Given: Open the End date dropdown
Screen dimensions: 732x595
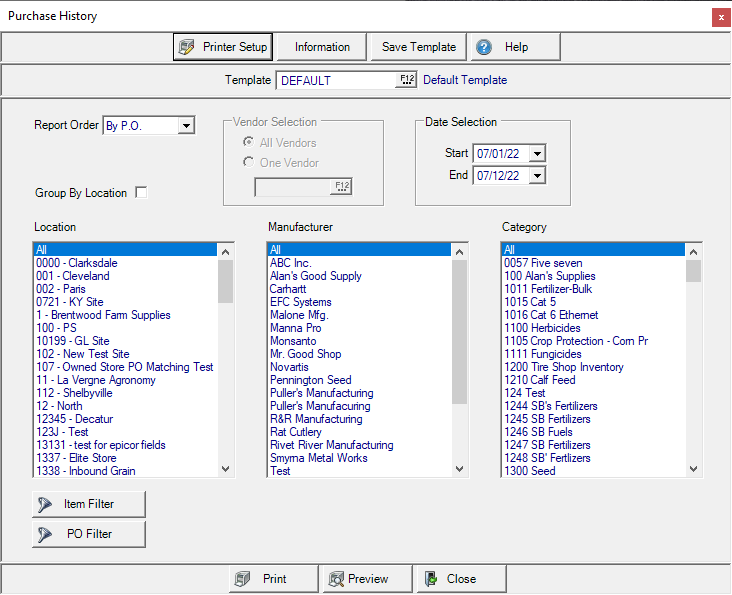Looking at the screenshot, I should coord(537,176).
